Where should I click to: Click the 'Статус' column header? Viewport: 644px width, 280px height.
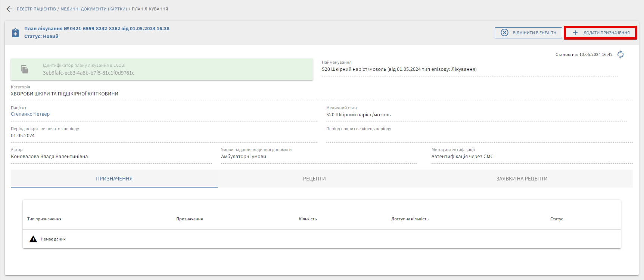click(x=556, y=219)
